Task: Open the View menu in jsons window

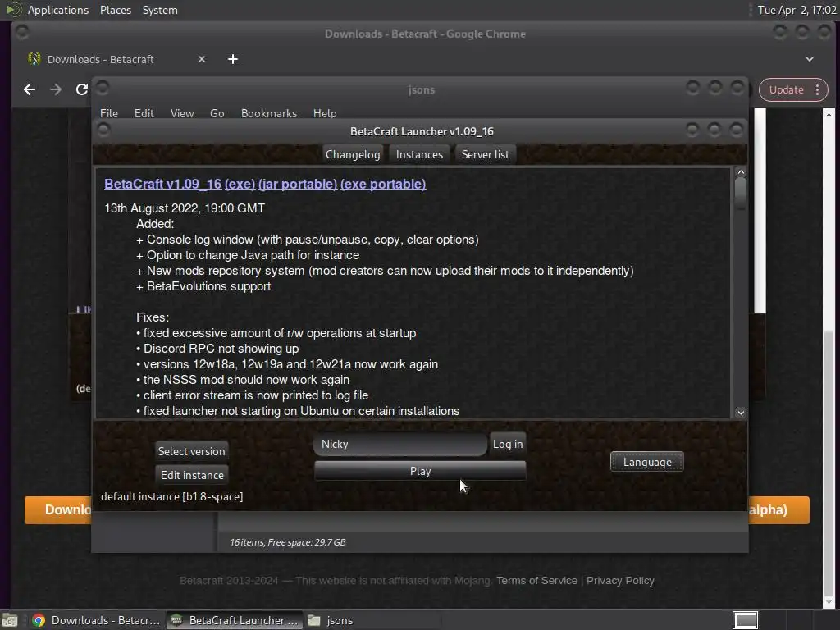Action: [x=181, y=113]
